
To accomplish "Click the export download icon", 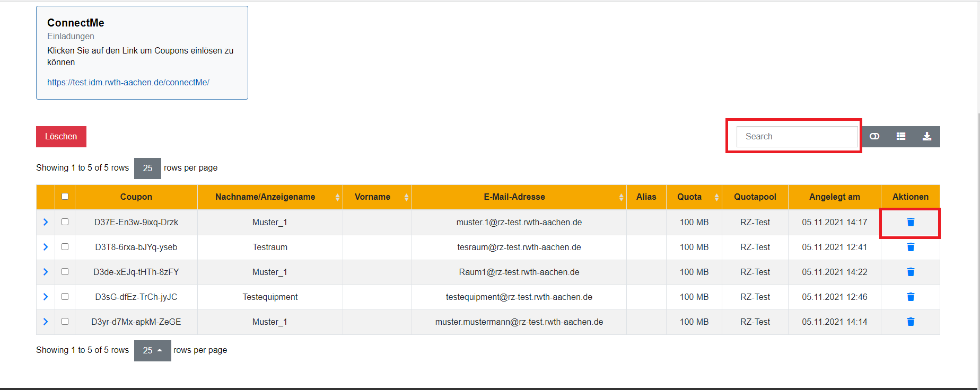I will (x=926, y=137).
